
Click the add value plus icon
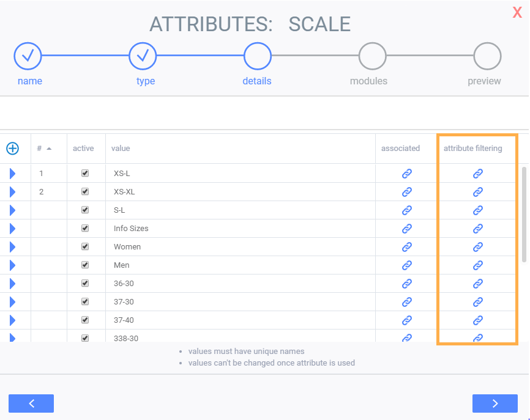click(12, 148)
